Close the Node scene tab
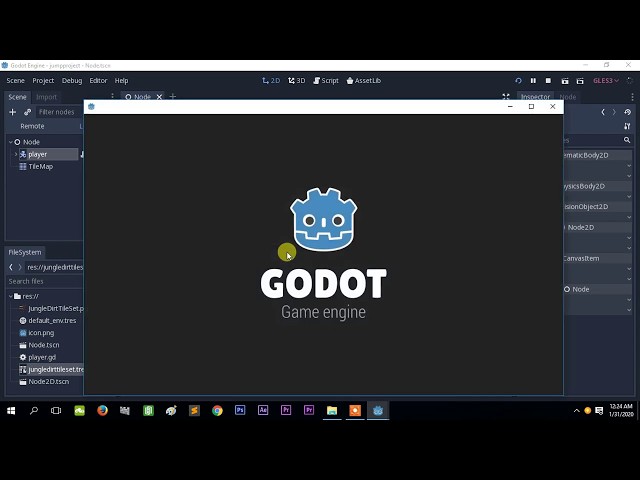The height and width of the screenshot is (480, 640). click(159, 97)
